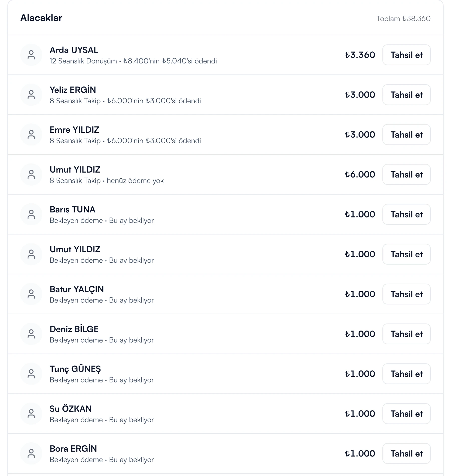Click Arda UYSAL's avatar icon
Viewport: 451px width, 476px height.
31,55
